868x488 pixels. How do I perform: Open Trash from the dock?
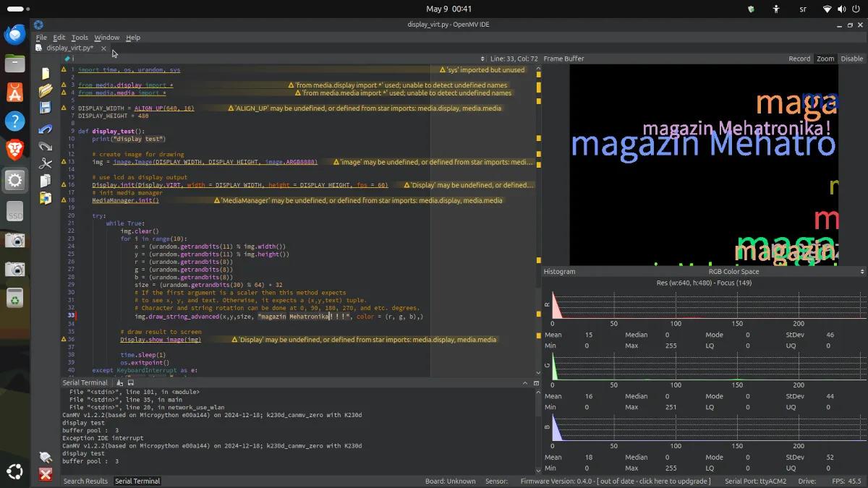15,298
